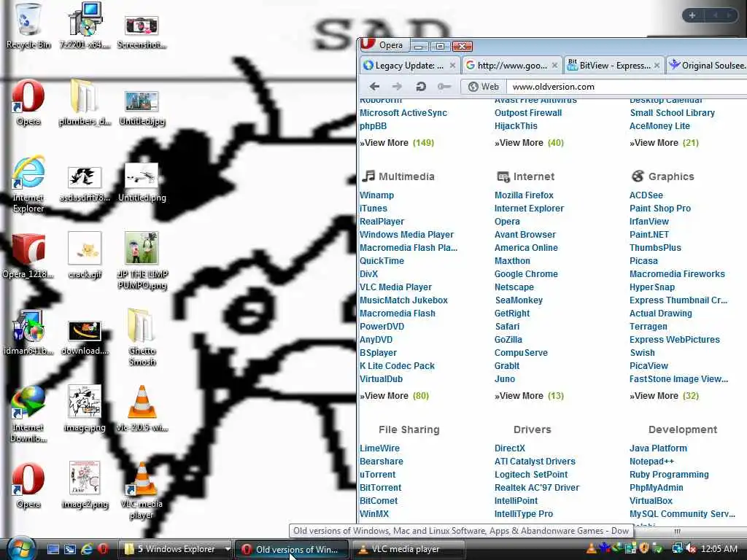Image resolution: width=747 pixels, height=560 pixels.
Task: Close the Legacy Update tab
Action: pyautogui.click(x=452, y=65)
